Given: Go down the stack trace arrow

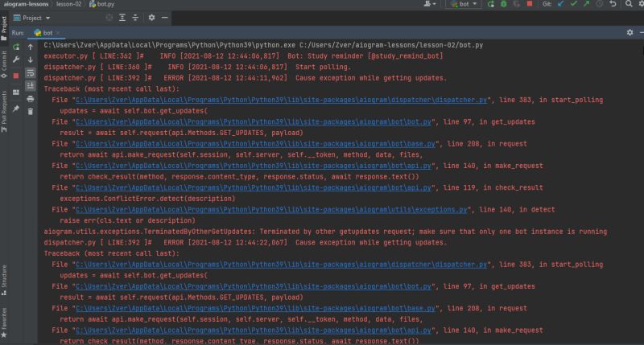Looking at the screenshot, I should point(31,60).
